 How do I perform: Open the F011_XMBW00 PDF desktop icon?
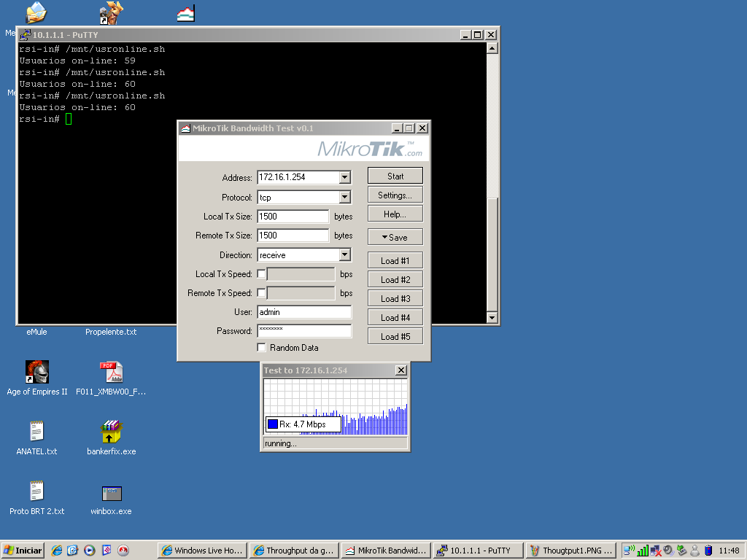pos(111,373)
